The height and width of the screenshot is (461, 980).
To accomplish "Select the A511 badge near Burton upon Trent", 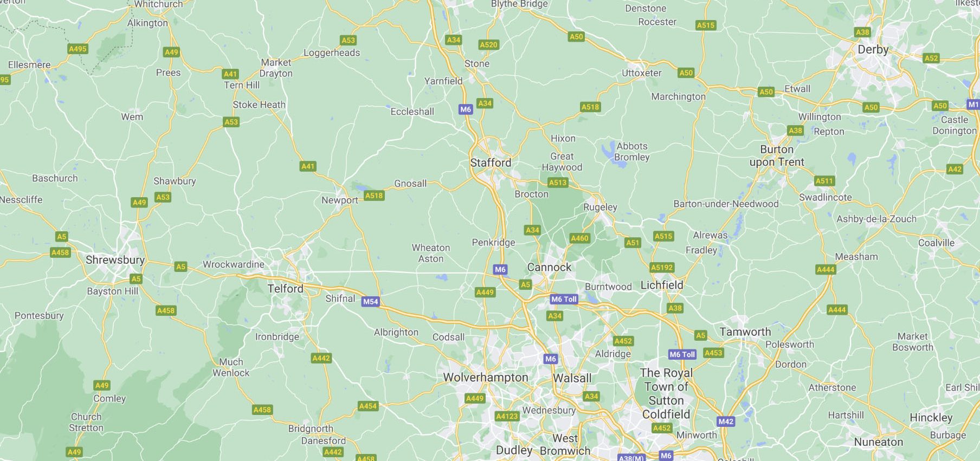I will 824,181.
